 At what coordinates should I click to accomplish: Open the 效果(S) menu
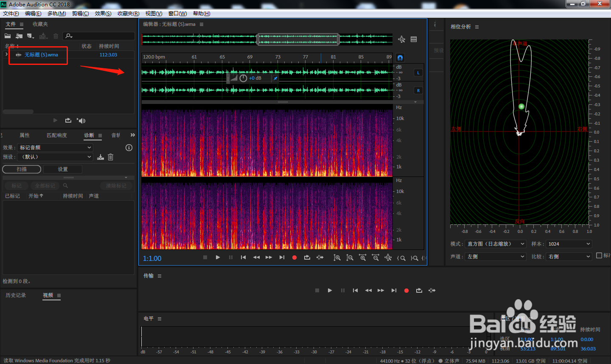103,14
